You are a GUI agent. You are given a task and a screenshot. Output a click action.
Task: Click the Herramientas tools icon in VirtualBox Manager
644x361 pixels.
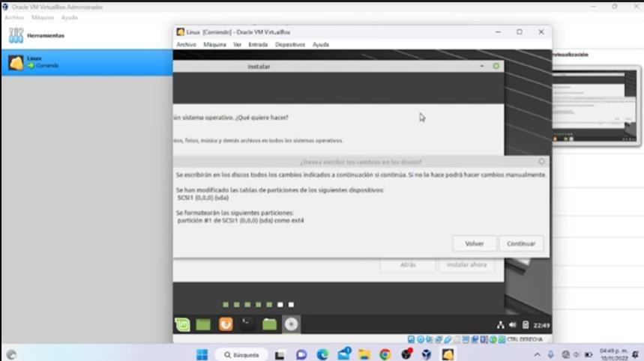[16, 35]
